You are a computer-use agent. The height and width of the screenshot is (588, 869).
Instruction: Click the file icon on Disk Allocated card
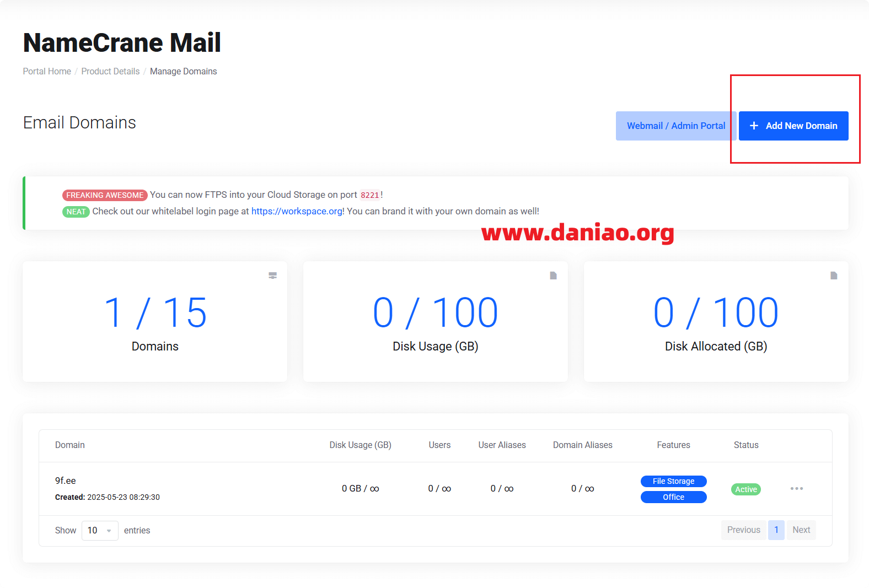pyautogui.click(x=834, y=276)
